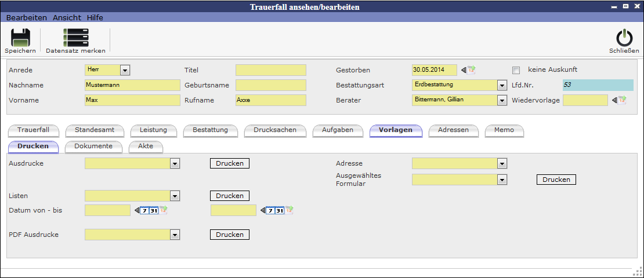The image size is (644, 278).
Task: Click the '31' icon after second Datum field
Action: tap(280, 210)
